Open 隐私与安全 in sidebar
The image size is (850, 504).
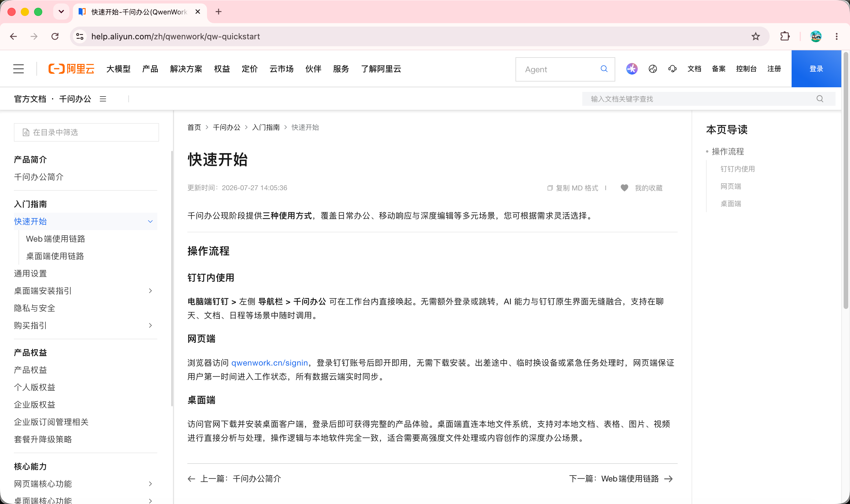pos(34,308)
